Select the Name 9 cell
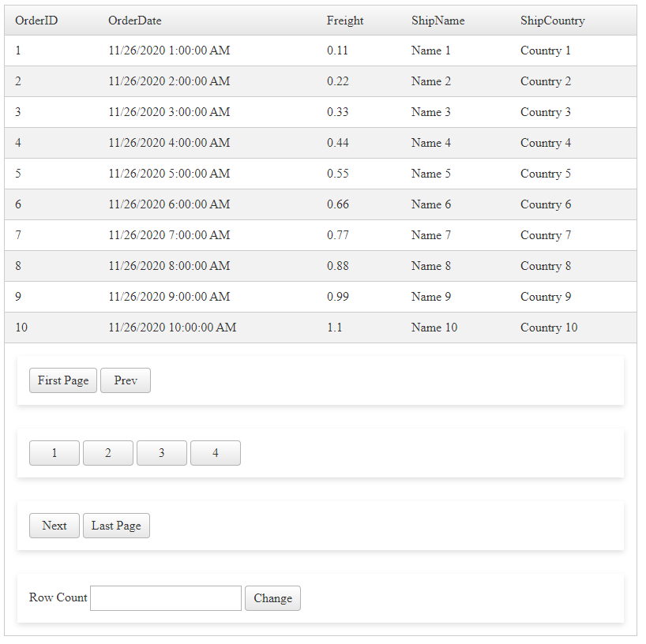 [431, 297]
